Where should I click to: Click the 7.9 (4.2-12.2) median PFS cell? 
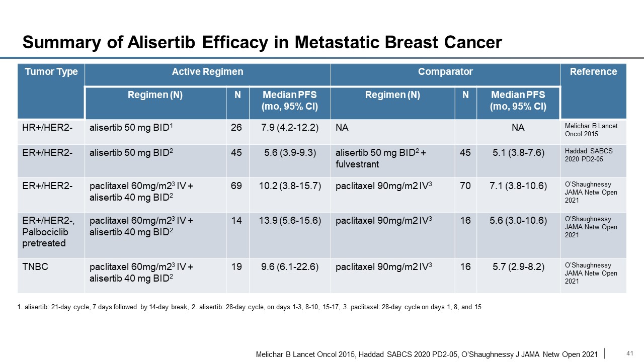point(289,128)
